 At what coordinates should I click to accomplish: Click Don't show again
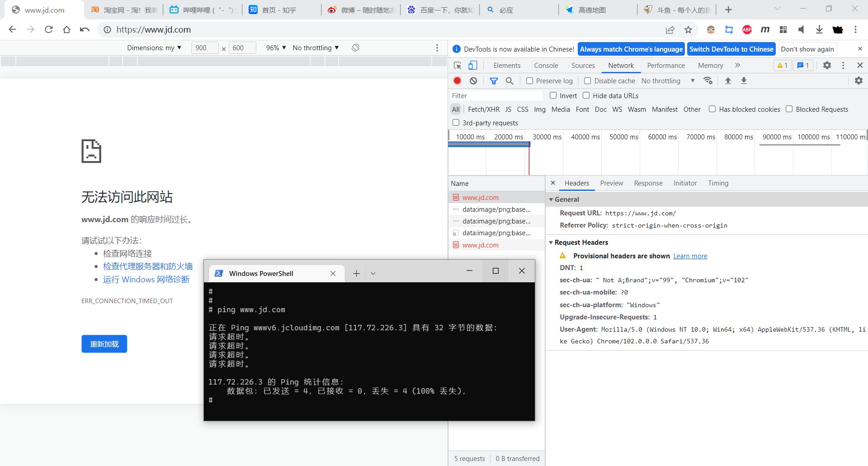coord(807,49)
